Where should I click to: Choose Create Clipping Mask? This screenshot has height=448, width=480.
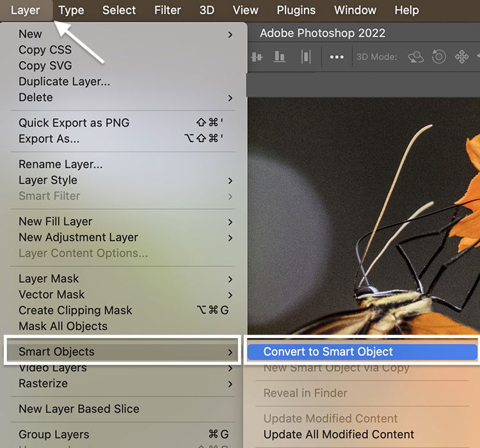[76, 310]
